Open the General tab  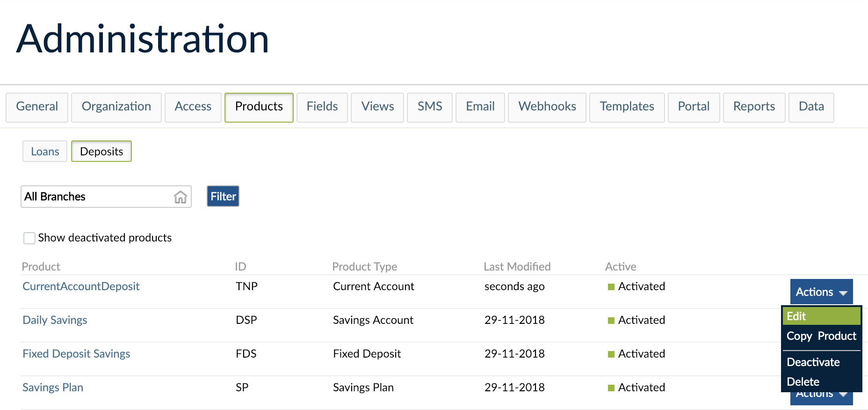click(37, 107)
